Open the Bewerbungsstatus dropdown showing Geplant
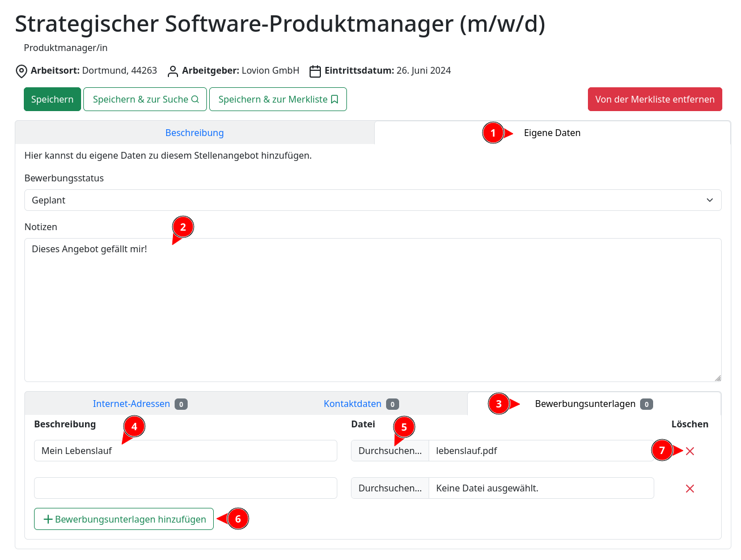Viewport: 741px width, 560px height. click(373, 200)
